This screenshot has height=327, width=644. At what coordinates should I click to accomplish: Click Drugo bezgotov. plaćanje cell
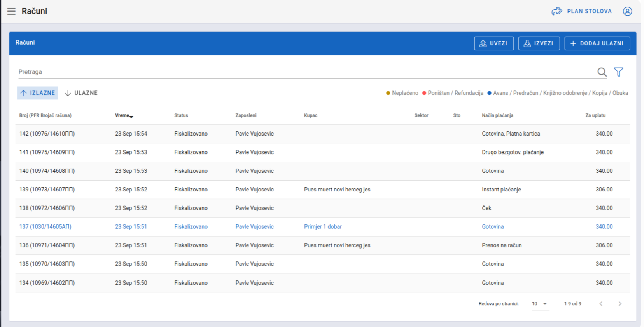coord(513,152)
